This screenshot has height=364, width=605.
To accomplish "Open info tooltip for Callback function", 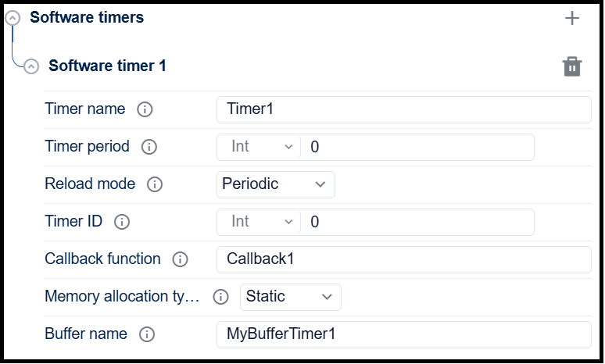I will (x=180, y=259).
